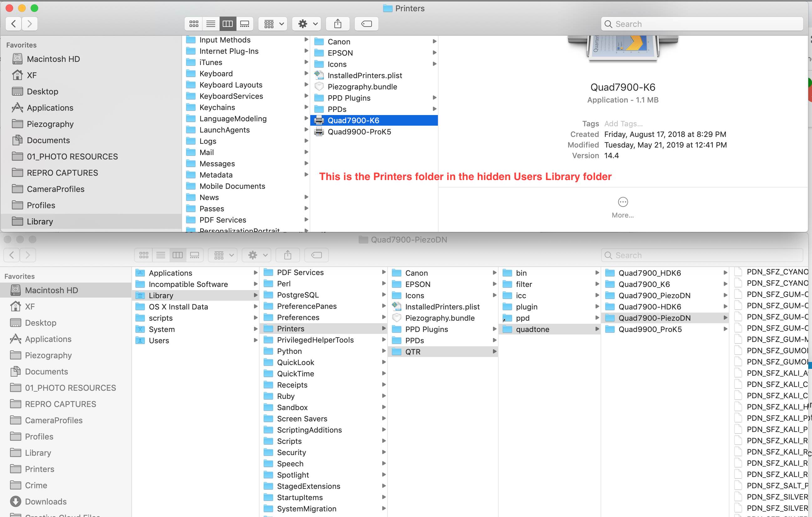This screenshot has height=517, width=812.
Task: Switch to icon view in Printers window
Action: [194, 23]
